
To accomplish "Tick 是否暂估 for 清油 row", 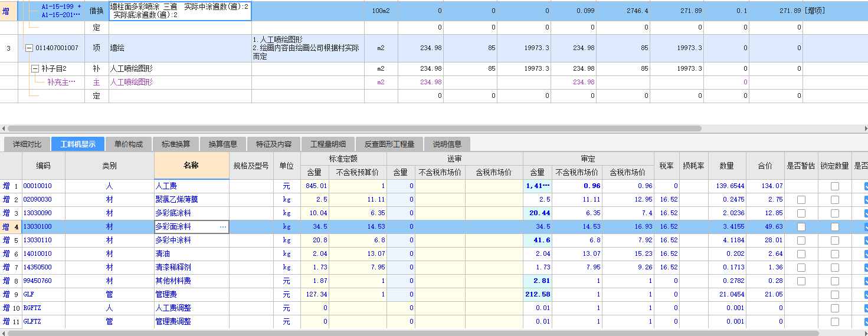I will (801, 254).
